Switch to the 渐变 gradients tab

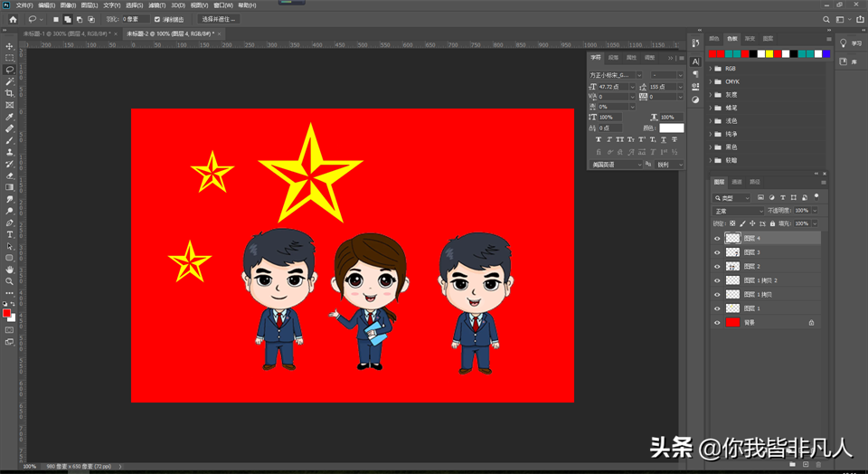[750, 39]
